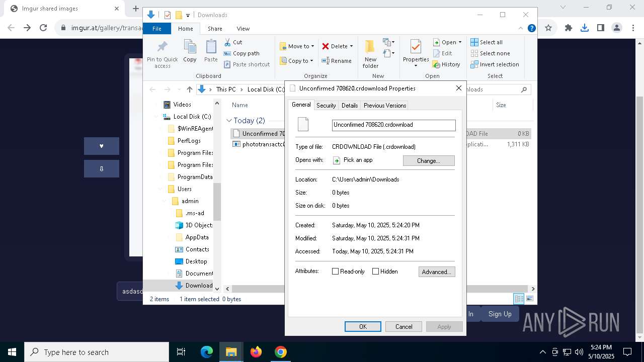The image size is (644, 362).
Task: Edit the file name text field
Action: tap(393, 125)
